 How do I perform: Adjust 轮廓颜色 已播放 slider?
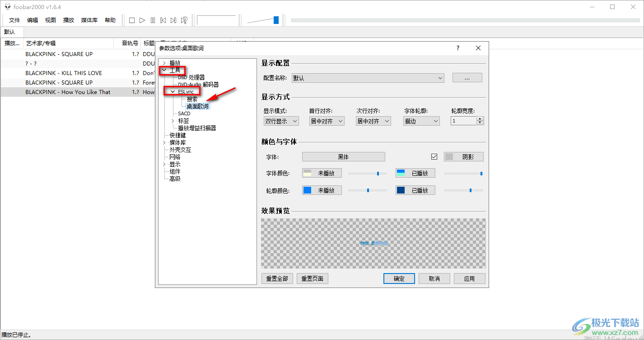click(464, 190)
